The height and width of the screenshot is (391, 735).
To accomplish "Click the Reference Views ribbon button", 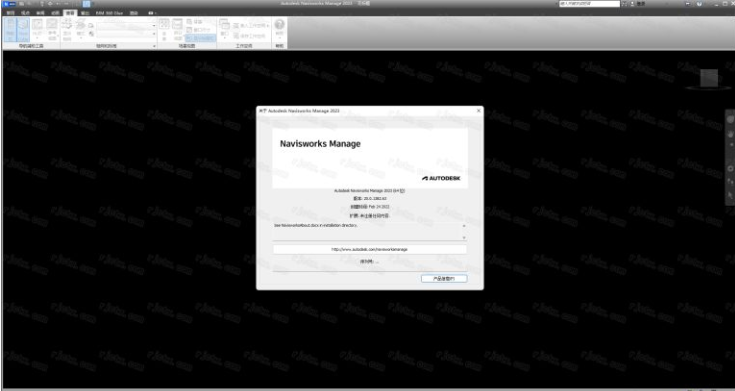I will (52, 29).
